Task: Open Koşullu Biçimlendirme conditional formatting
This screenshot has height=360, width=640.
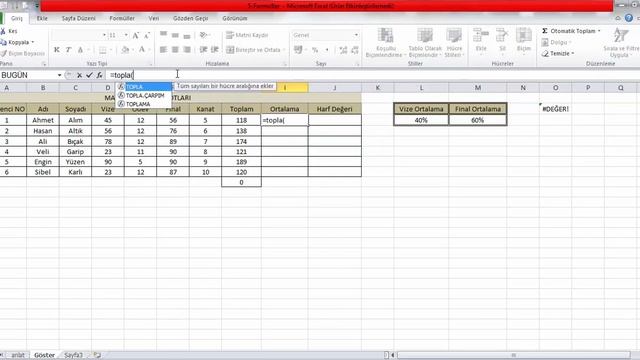Action: (x=385, y=43)
